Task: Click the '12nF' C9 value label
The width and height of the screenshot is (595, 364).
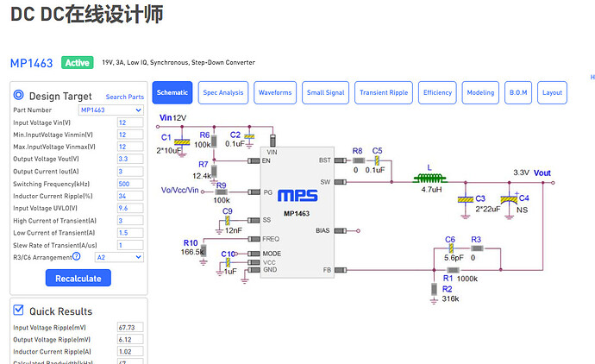Action: coord(234,230)
